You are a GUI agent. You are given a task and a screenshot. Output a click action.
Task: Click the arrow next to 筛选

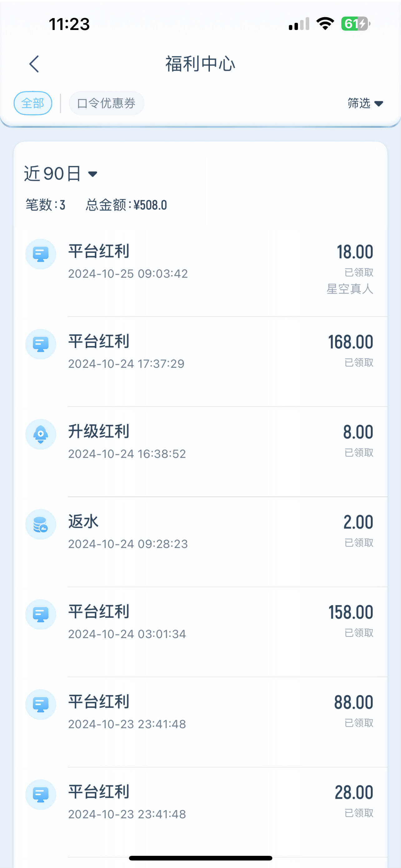[x=379, y=103]
